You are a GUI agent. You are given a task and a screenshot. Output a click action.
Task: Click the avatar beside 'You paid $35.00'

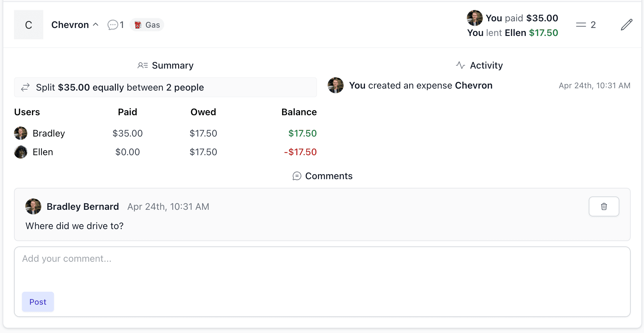pyautogui.click(x=475, y=18)
